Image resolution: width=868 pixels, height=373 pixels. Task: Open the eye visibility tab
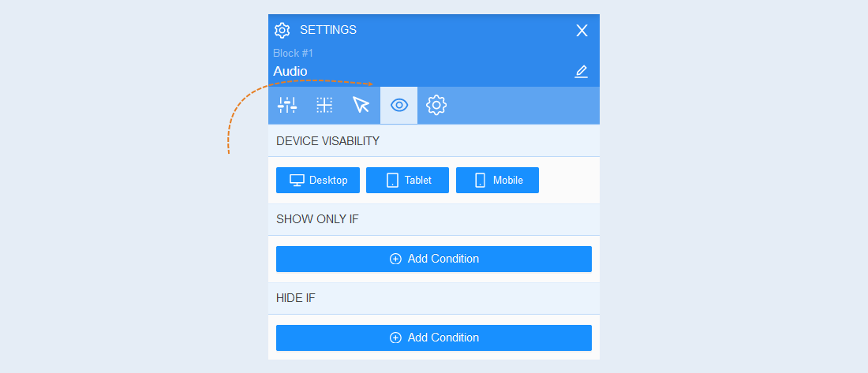[x=399, y=105]
